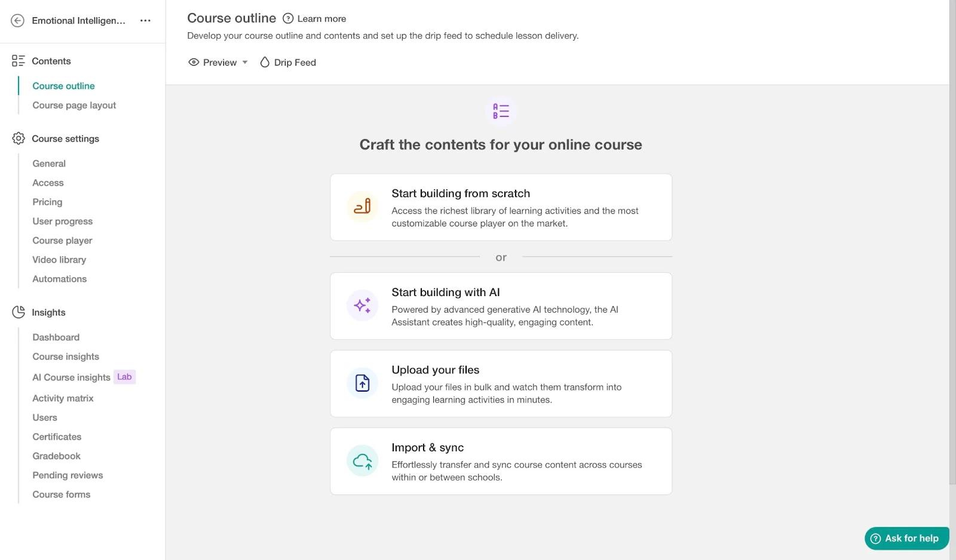Screen dimensions: 956x560
Task: Click the Import & sync cloud icon
Action: (362, 461)
